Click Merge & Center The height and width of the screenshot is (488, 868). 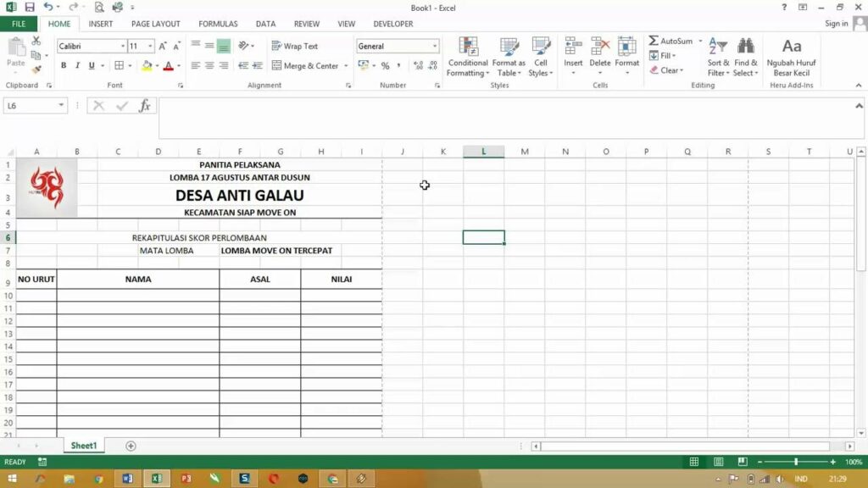(x=305, y=65)
